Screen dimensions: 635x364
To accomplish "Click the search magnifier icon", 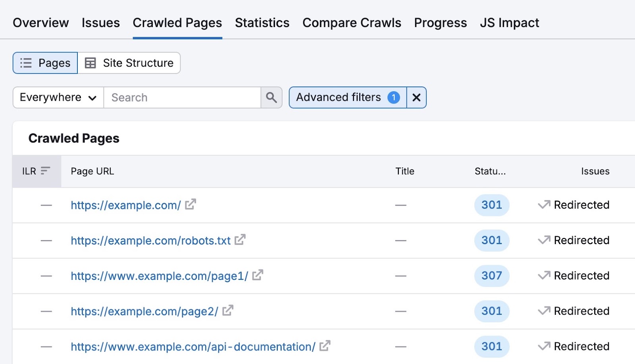I will pyautogui.click(x=271, y=97).
